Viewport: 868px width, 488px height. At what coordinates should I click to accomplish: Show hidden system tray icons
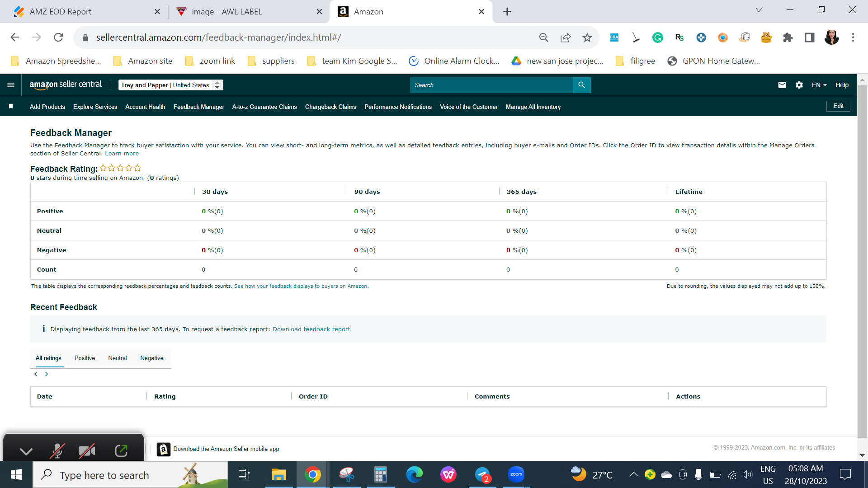point(634,474)
